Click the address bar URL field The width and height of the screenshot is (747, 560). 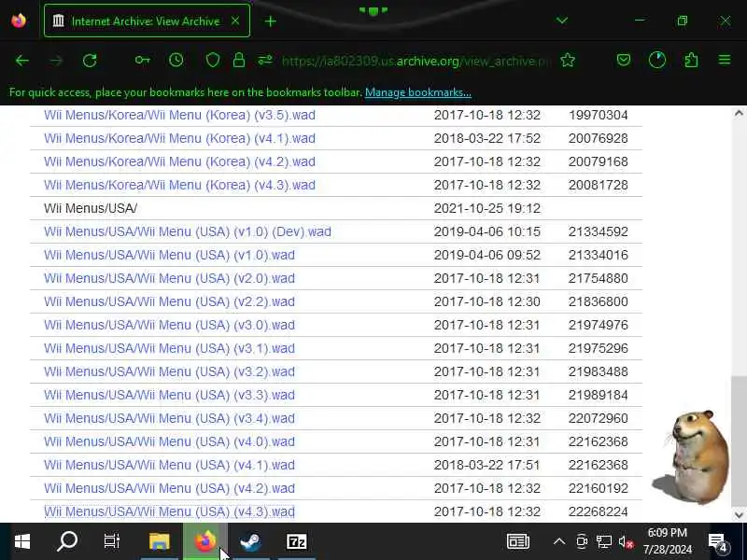pyautogui.click(x=416, y=61)
